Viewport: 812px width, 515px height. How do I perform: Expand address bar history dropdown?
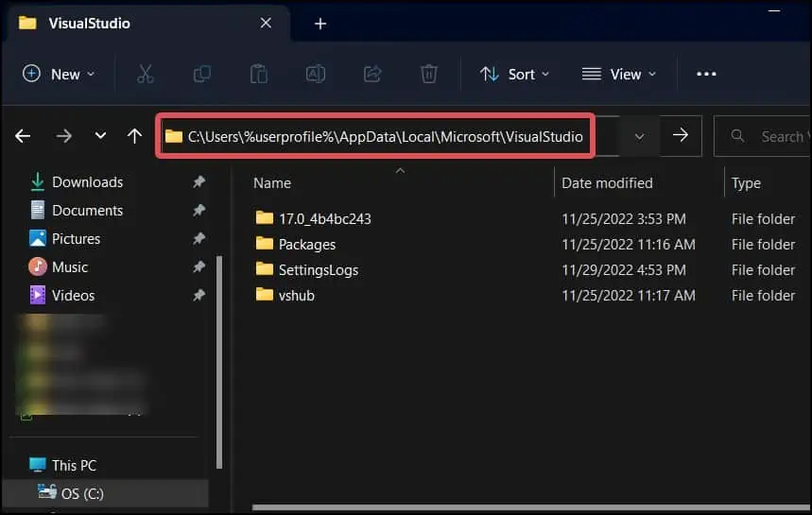[640, 136]
